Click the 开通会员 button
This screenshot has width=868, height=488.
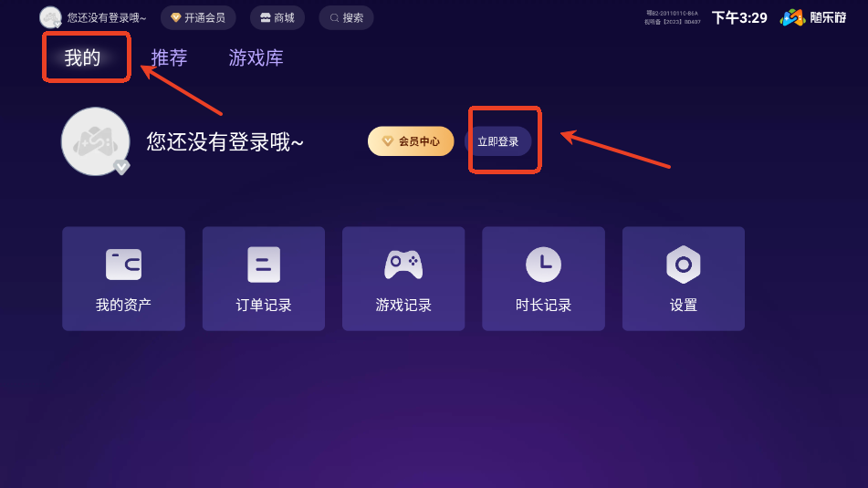198,17
